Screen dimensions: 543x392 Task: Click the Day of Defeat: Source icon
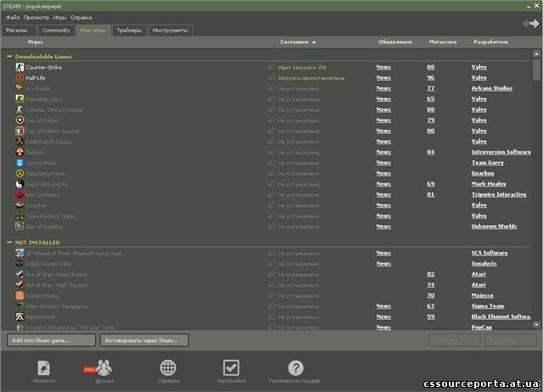(20, 131)
